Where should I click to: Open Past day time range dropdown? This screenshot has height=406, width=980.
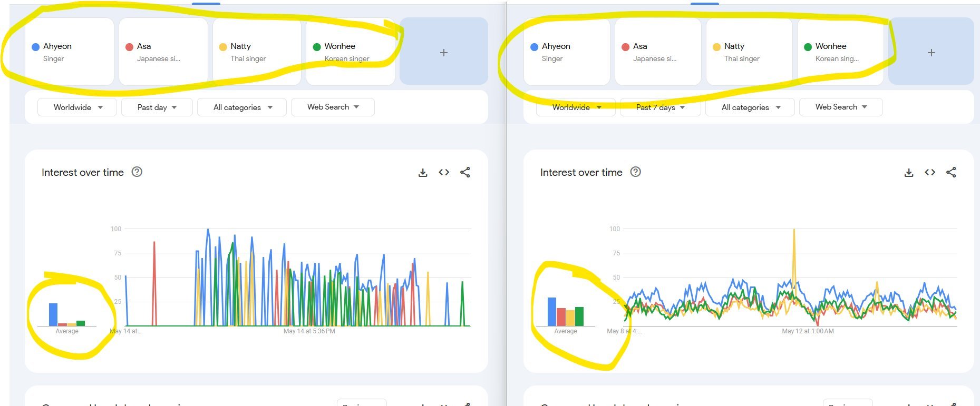tap(157, 107)
